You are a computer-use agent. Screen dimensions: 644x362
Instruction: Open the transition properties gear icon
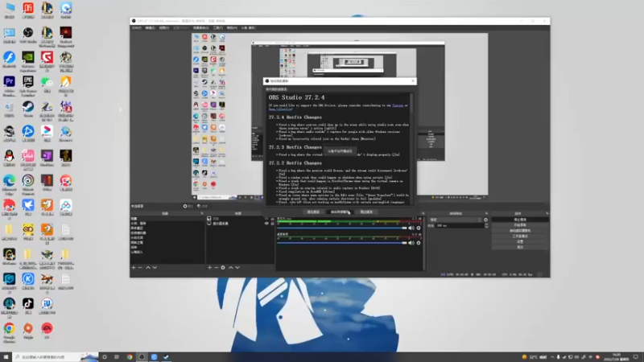[486, 220]
